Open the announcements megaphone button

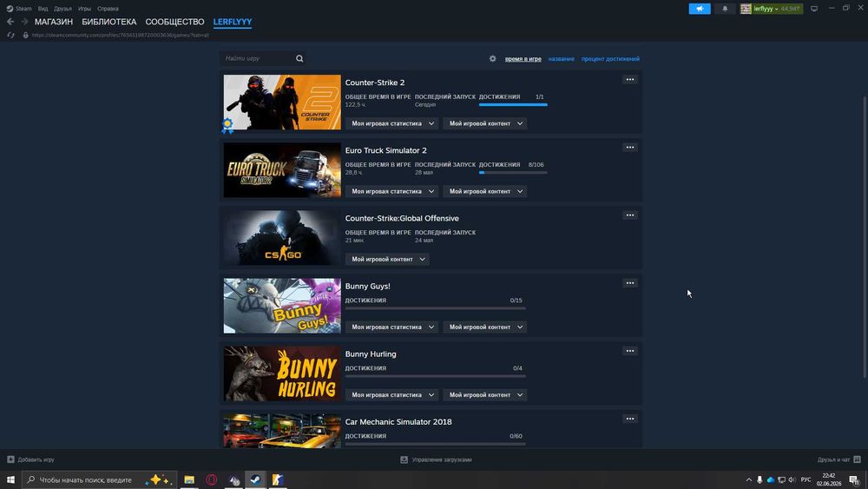point(700,9)
